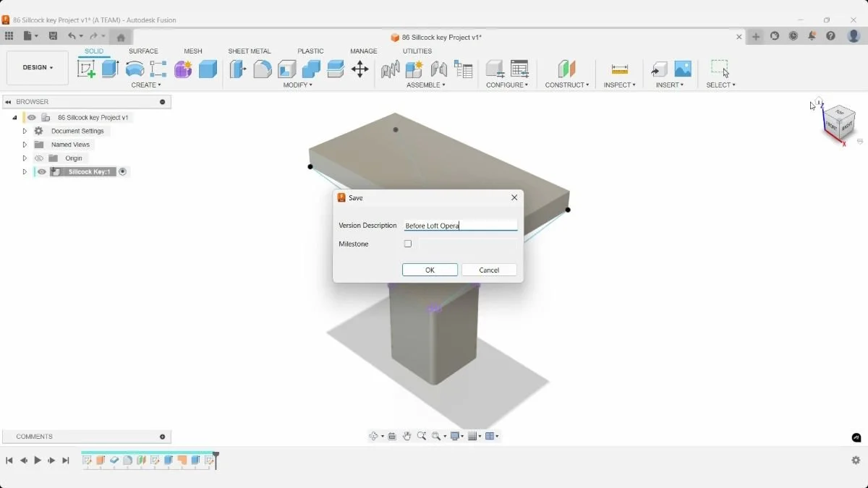The image size is (868, 488).
Task: Open the DESIGN workspace dropdown
Action: coord(38,67)
